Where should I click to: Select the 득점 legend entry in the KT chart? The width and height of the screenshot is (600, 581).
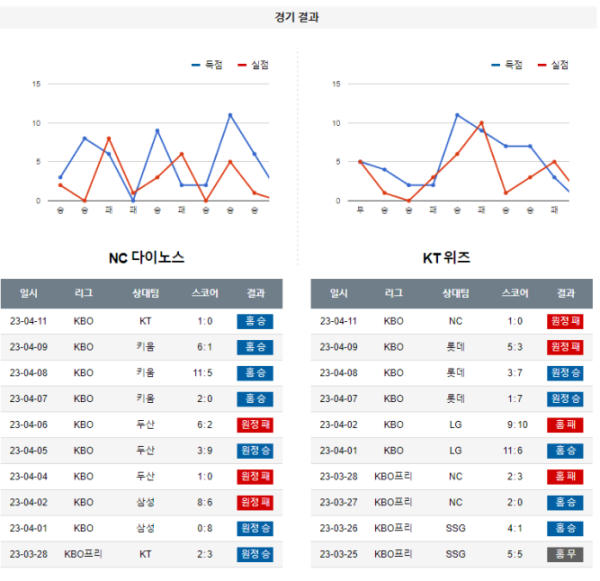507,65
